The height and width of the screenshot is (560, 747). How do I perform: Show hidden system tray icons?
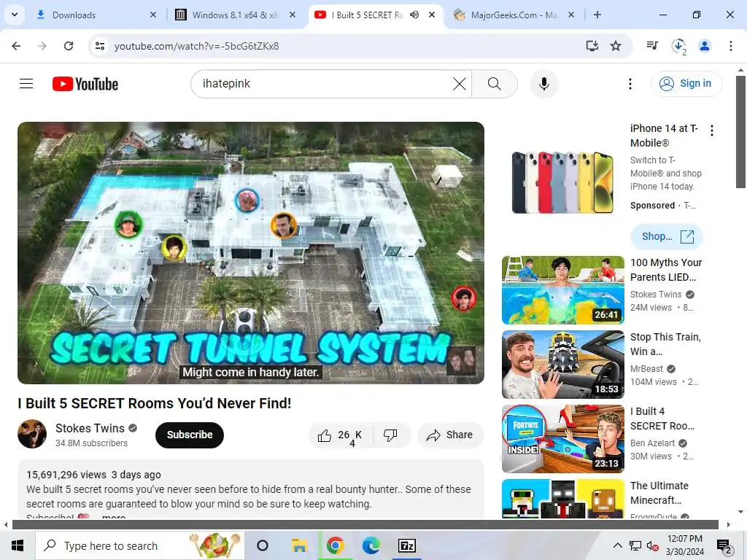click(x=617, y=545)
